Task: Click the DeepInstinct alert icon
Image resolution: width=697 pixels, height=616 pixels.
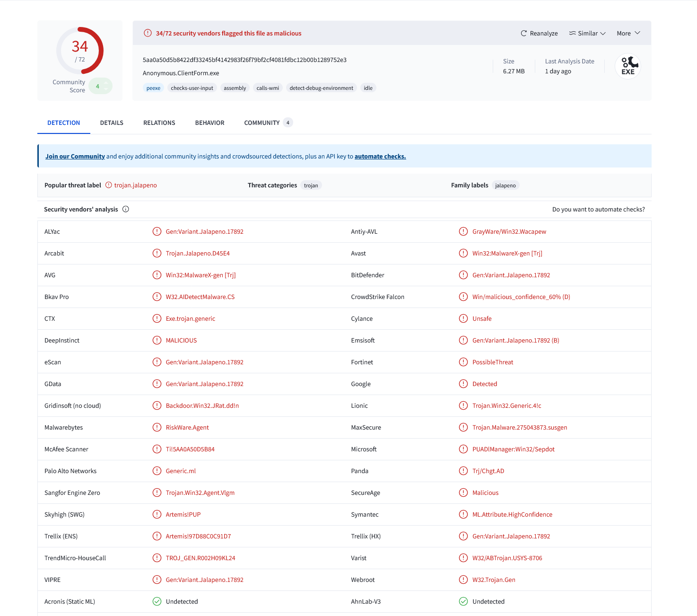Action: (x=157, y=340)
